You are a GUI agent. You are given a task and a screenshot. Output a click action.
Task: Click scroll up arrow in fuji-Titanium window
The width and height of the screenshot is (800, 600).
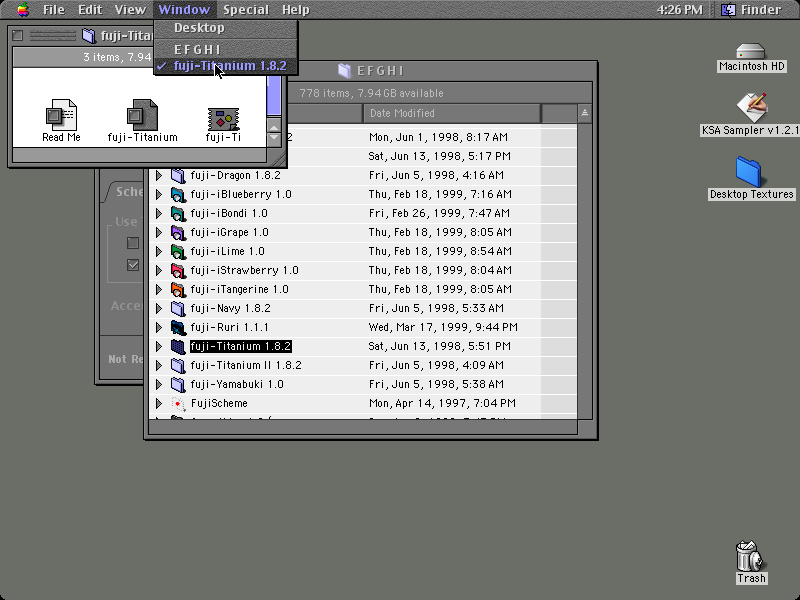[x=274, y=127]
